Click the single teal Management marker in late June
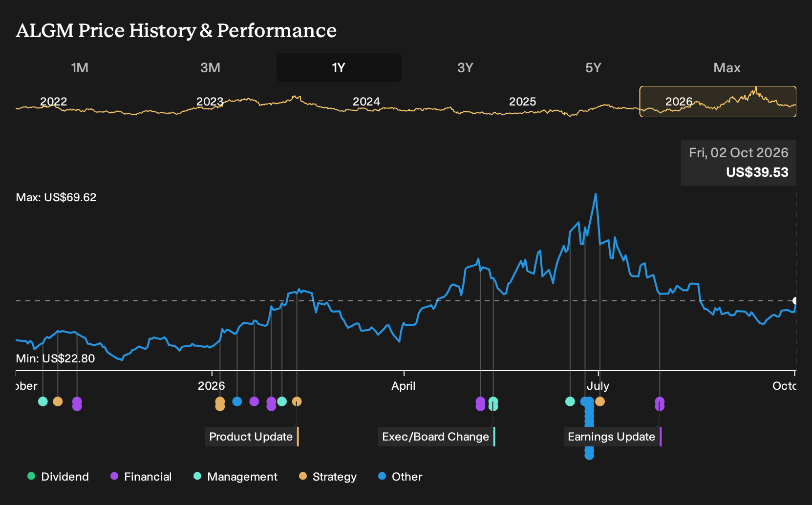This screenshot has height=505, width=812. (x=570, y=401)
